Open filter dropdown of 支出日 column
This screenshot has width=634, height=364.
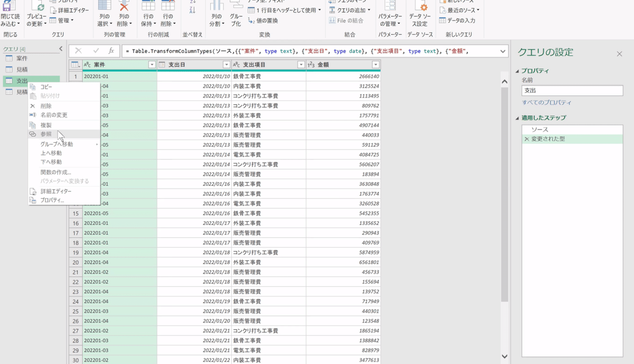pyautogui.click(x=227, y=65)
